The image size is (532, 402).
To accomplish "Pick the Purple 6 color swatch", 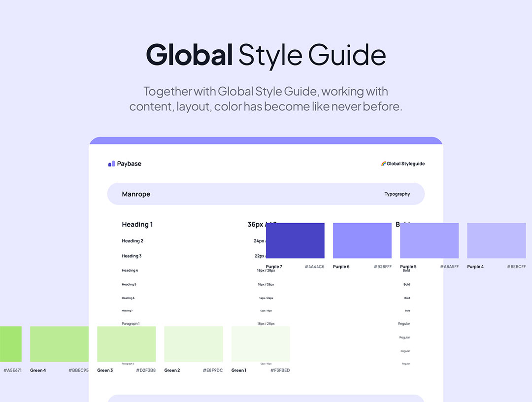I will point(362,240).
